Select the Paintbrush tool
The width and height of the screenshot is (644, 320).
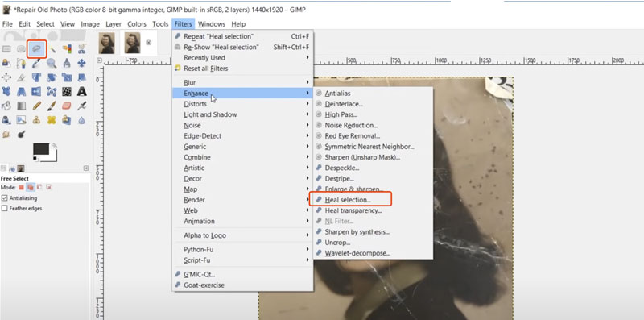(x=52, y=106)
